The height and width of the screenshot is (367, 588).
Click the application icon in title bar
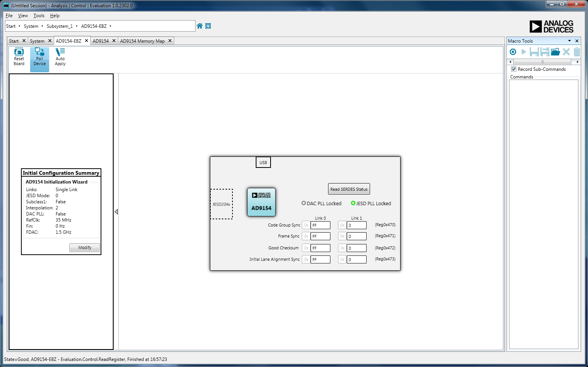tap(6, 6)
